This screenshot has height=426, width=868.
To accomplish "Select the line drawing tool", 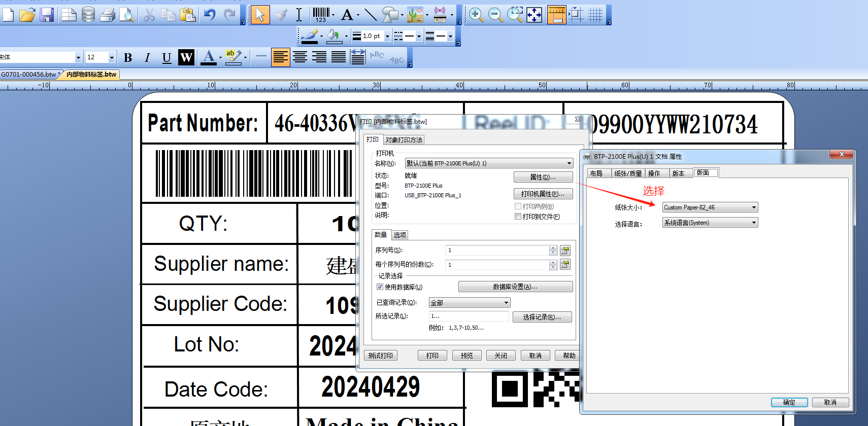I will click(371, 15).
